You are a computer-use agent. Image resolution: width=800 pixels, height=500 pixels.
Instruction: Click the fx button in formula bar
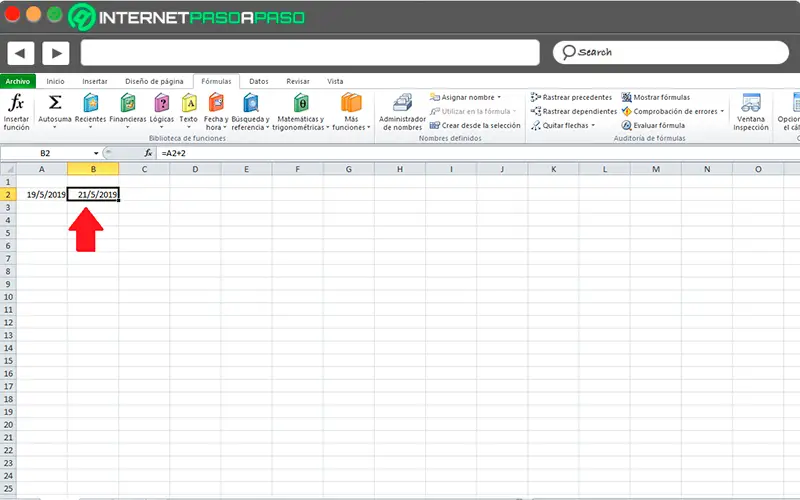point(148,153)
